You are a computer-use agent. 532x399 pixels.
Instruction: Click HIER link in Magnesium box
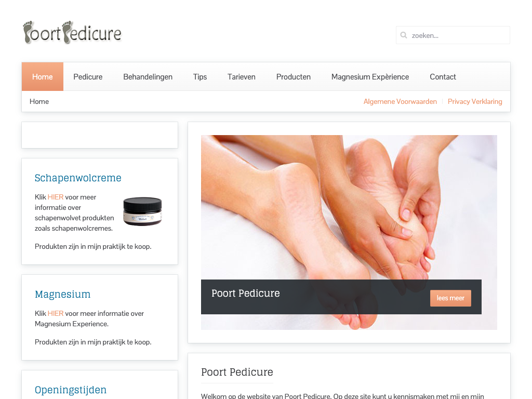point(56,313)
